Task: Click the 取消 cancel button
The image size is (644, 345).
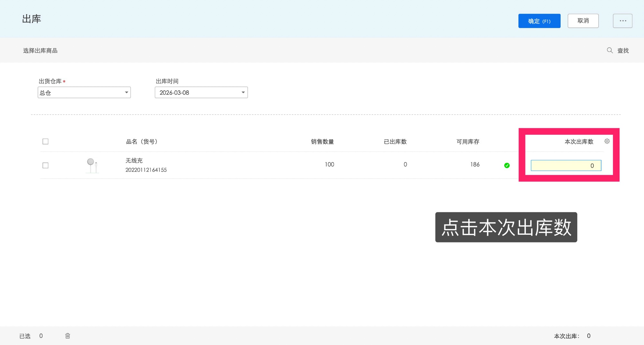Action: pyautogui.click(x=583, y=21)
